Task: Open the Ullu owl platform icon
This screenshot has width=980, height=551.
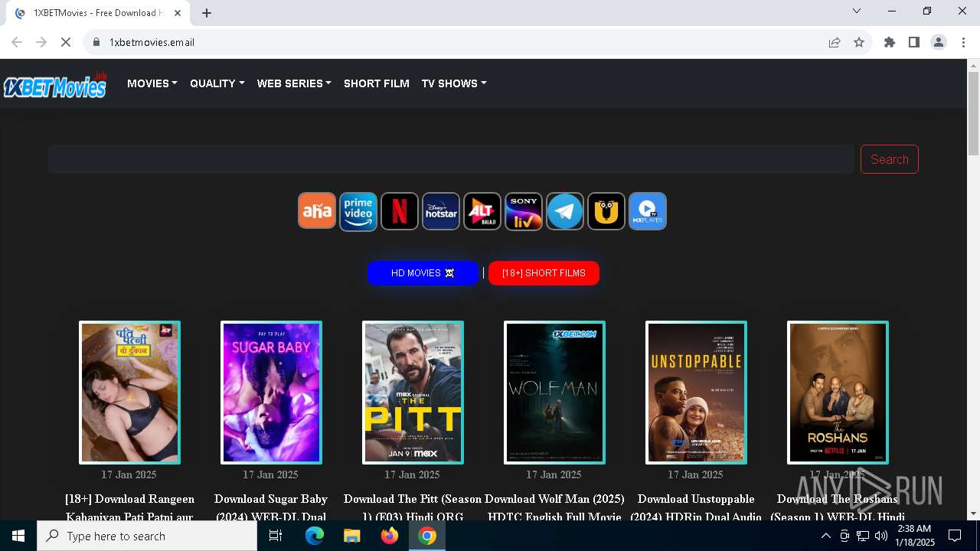Action: [x=606, y=211]
